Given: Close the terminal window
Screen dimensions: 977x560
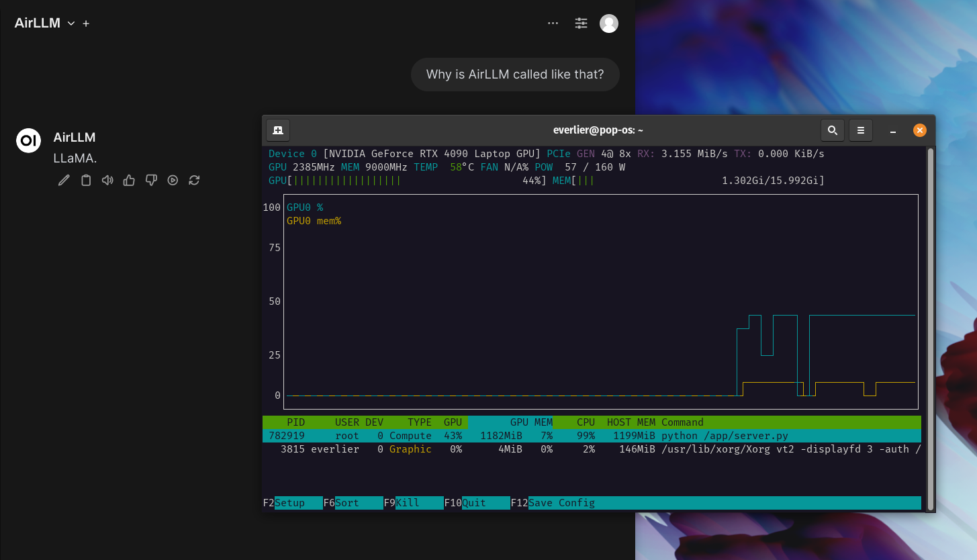Looking at the screenshot, I should point(920,130).
